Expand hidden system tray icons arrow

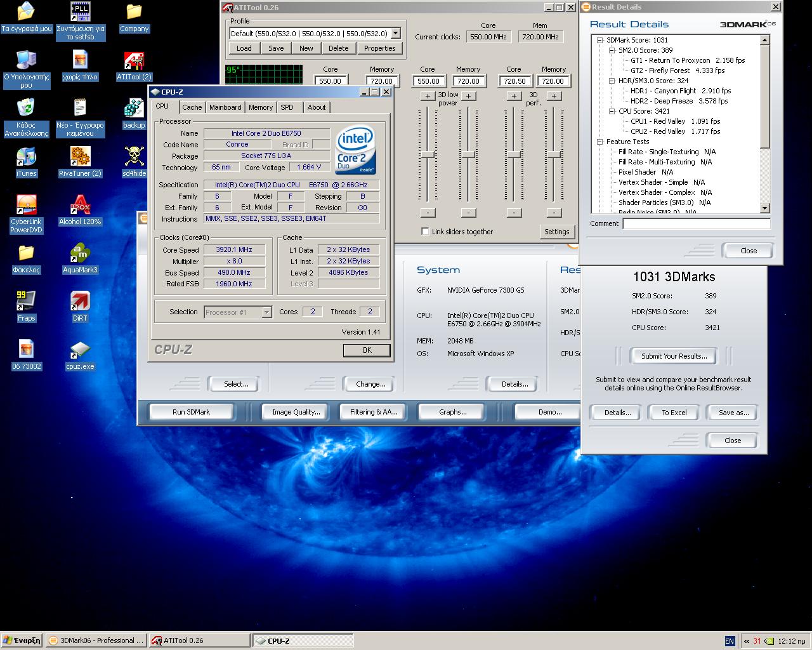(747, 641)
